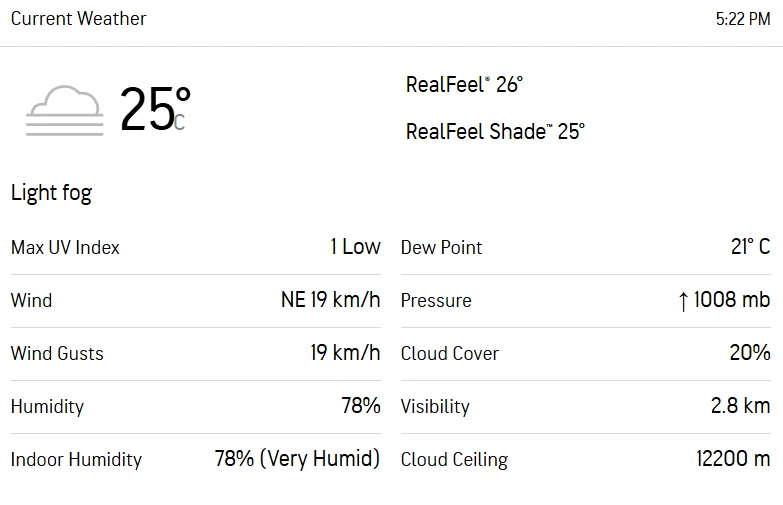Select the Indoor Humidity Very Humid value
Image resolution: width=783 pixels, height=505 pixels.
pos(297,459)
